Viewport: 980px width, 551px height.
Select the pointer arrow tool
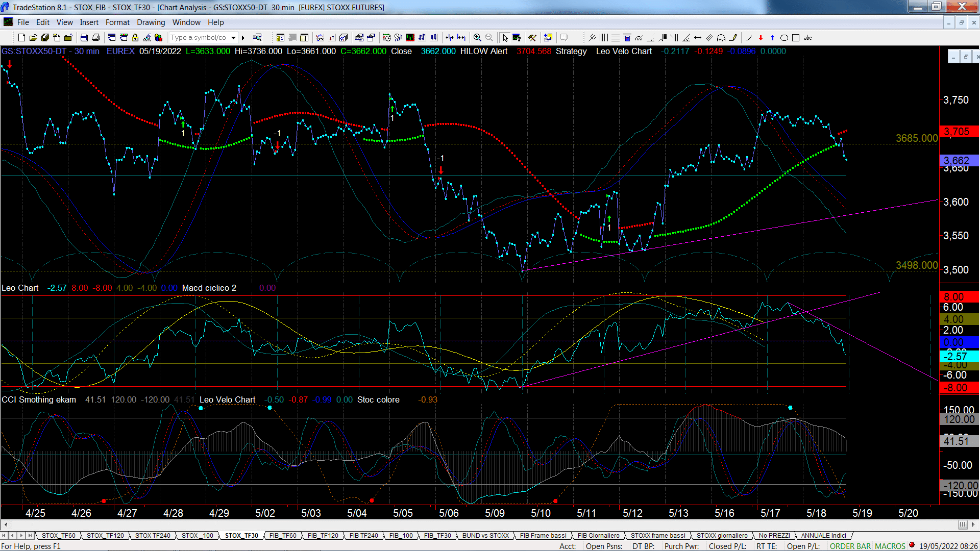pyautogui.click(x=505, y=38)
